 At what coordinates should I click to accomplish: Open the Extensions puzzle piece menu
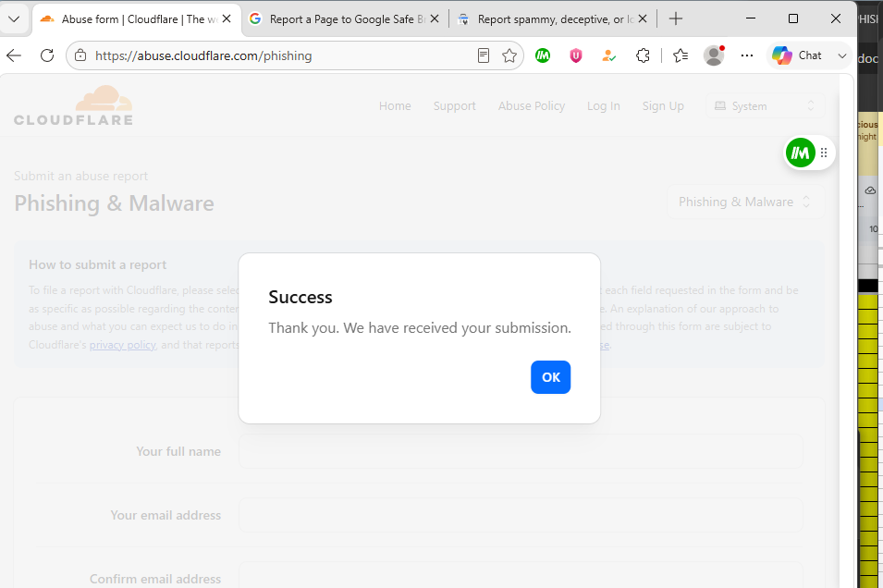(643, 55)
